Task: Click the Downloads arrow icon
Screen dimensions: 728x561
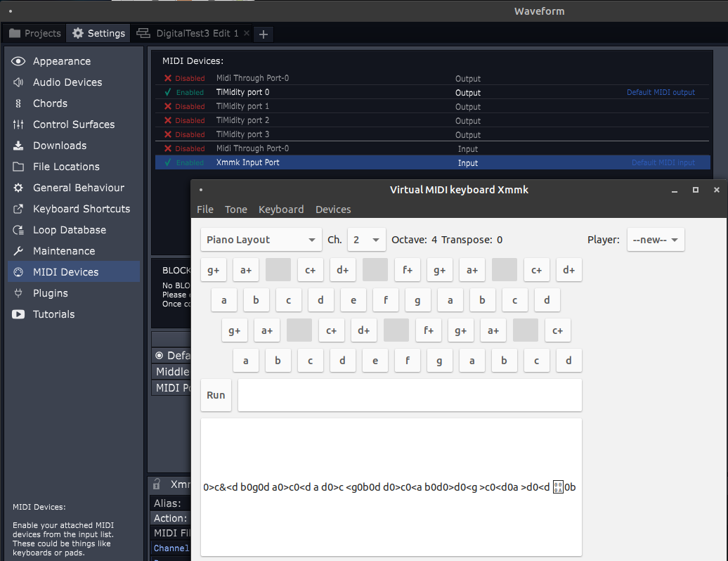Action: point(18,146)
